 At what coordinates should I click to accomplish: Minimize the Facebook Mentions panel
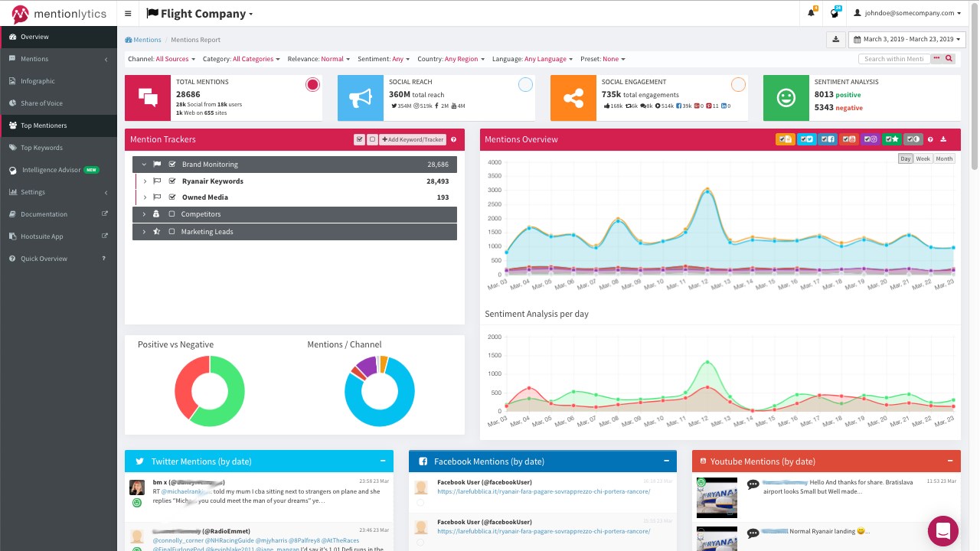pos(666,461)
